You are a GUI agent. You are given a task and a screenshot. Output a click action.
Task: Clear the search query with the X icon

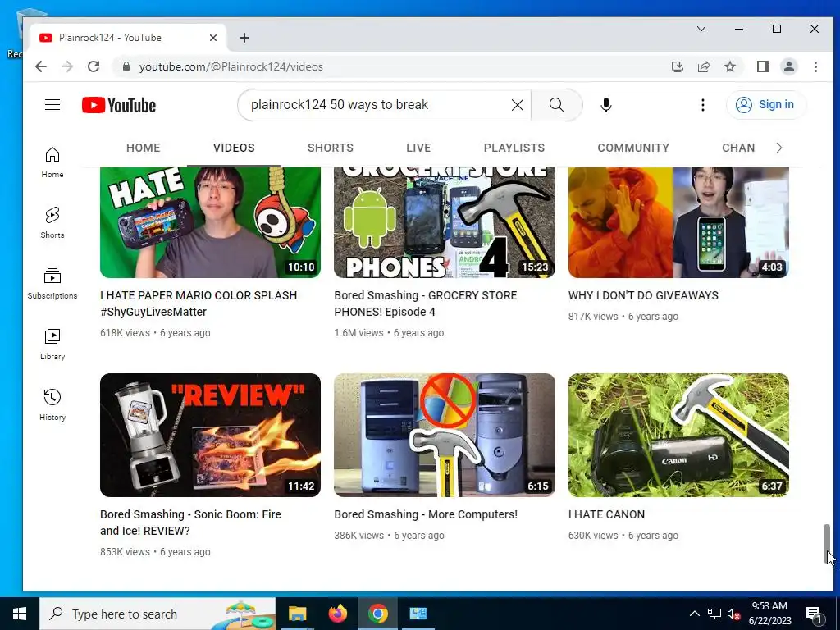(518, 105)
